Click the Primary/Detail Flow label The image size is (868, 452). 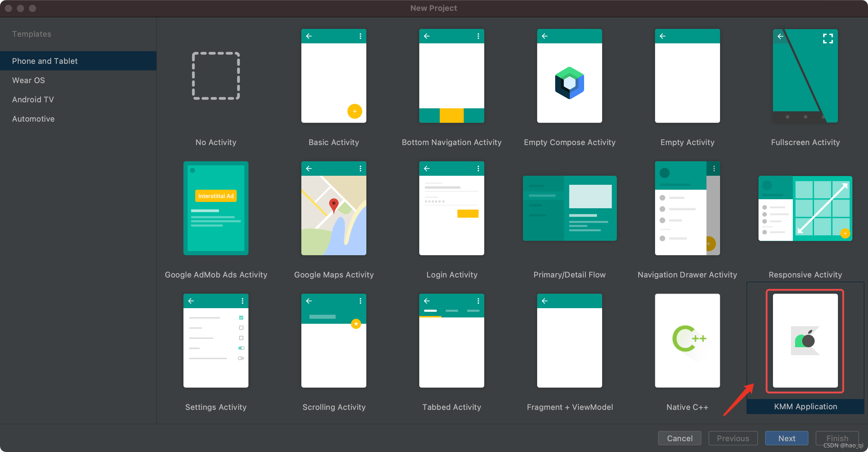569,275
